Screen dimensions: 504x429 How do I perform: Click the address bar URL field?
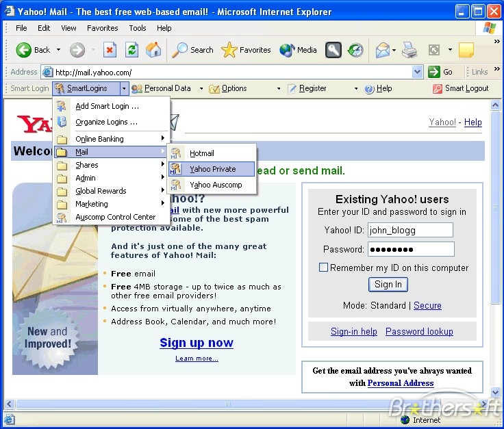click(x=233, y=73)
